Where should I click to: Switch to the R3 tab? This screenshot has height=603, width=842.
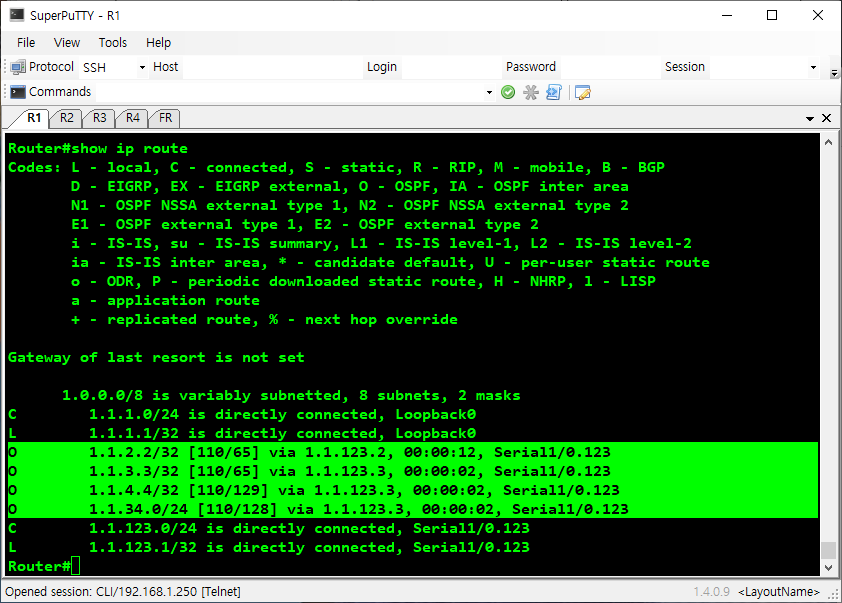click(99, 118)
